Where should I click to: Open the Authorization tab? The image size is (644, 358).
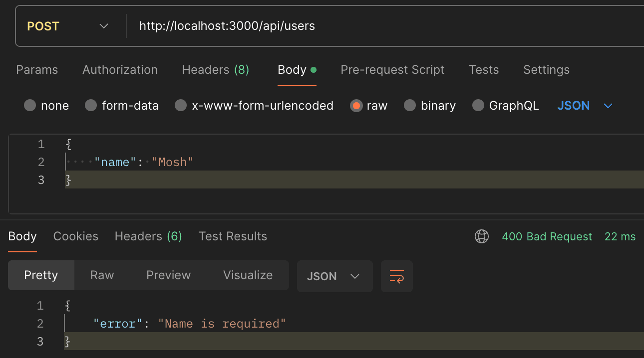[x=120, y=70]
